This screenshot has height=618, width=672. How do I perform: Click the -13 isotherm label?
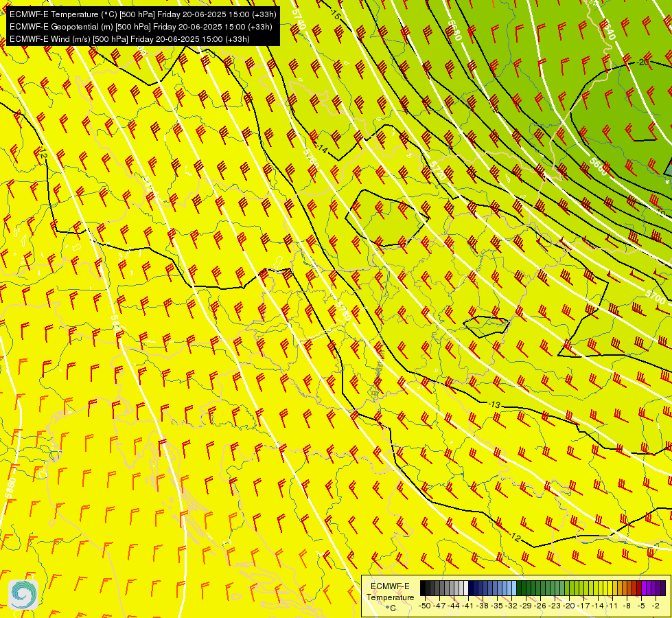(x=494, y=404)
